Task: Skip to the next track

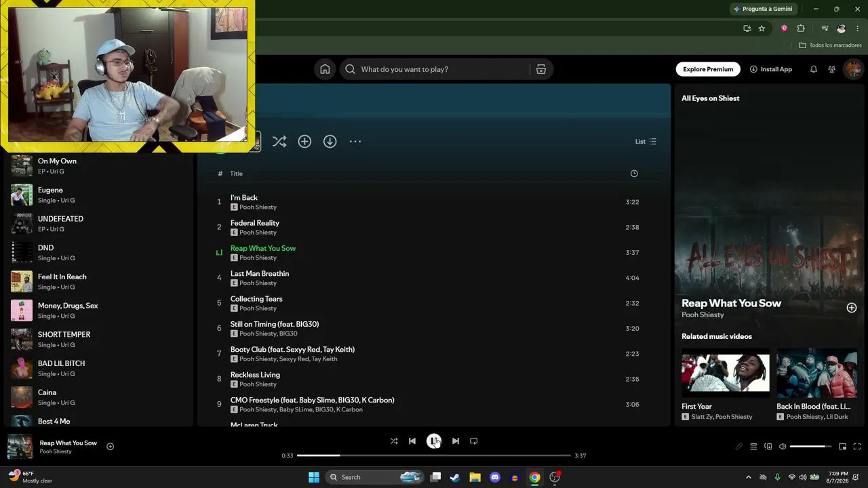Action: [x=456, y=441]
